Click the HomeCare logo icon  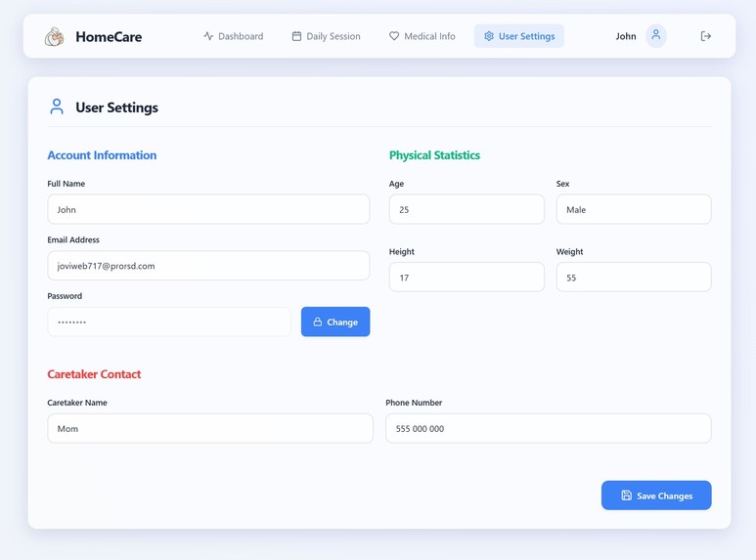tap(54, 36)
